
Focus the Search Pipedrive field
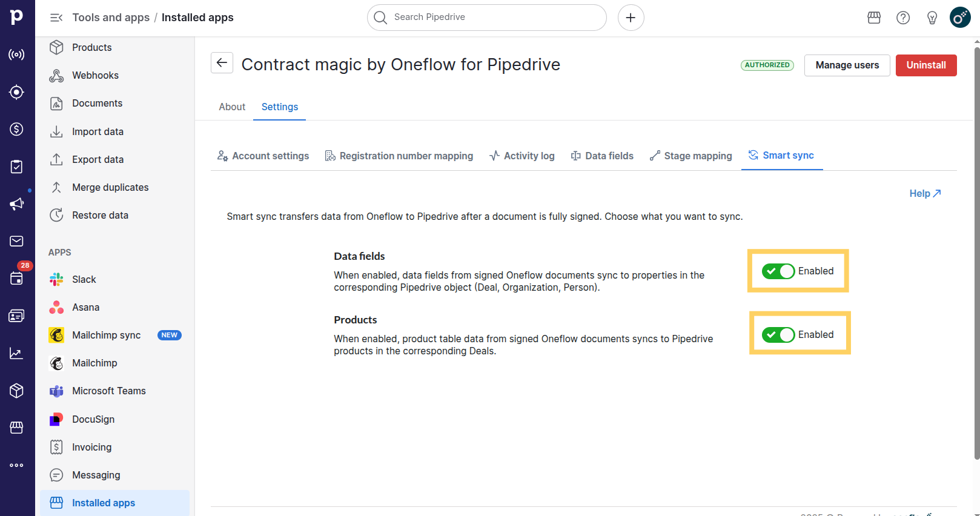coord(491,18)
